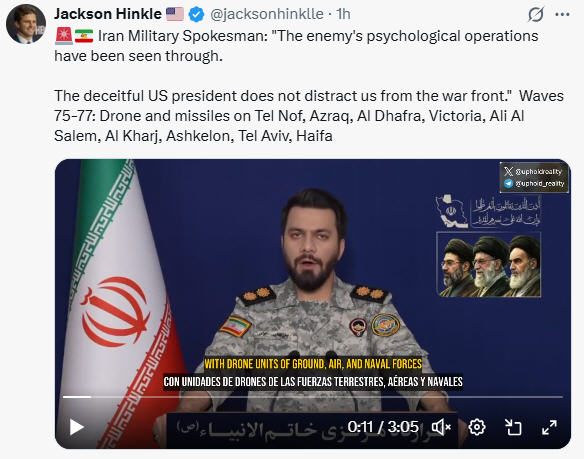
Task: Click the US flag emoji beside name
Action: click(175, 14)
